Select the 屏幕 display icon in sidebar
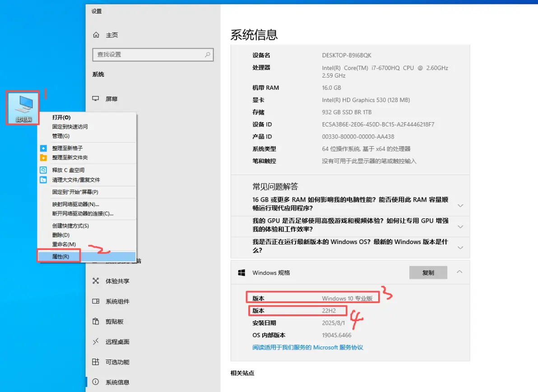This screenshot has width=538, height=392. 96,99
